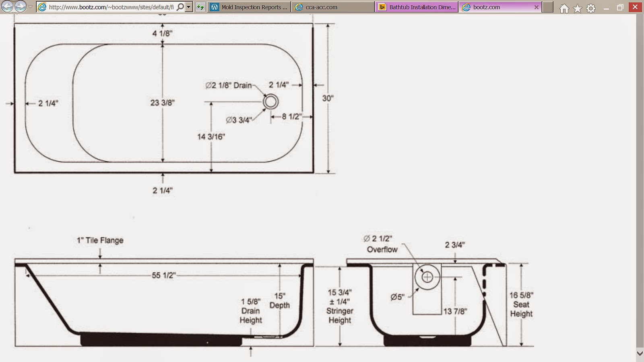Viewport: 644px width, 362px height.
Task: Restore down the browser window
Action: click(x=620, y=7)
